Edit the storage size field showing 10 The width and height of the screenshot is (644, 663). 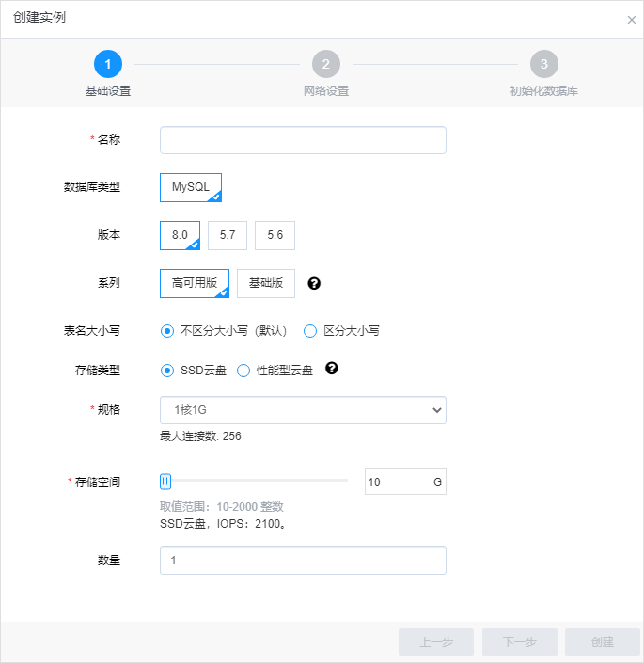pyautogui.click(x=405, y=481)
